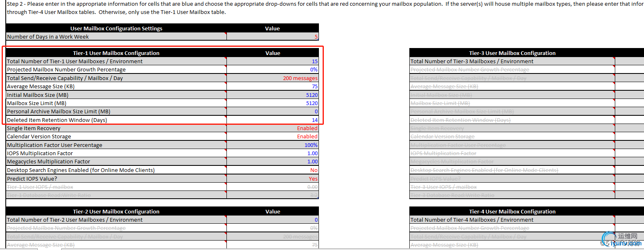Screen dimensions: 644x250
Task: Select the 'Tier-2 User Mailbox Configuration' header cell
Action: [116, 211]
